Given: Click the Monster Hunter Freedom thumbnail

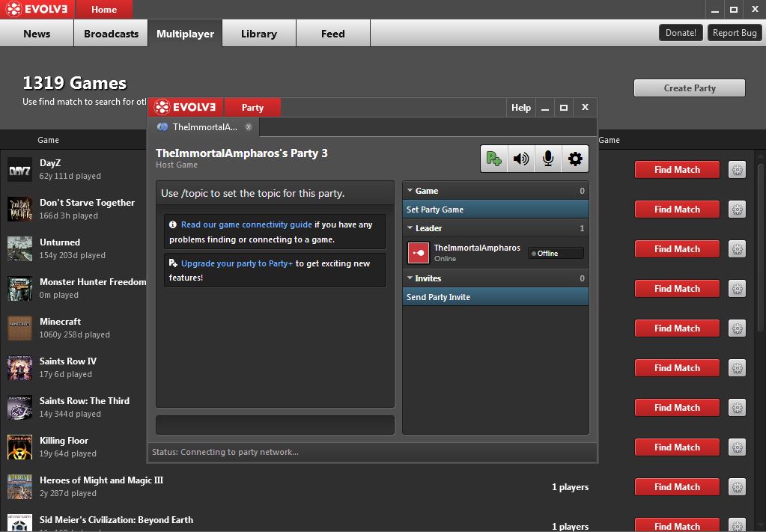Looking at the screenshot, I should [19, 289].
